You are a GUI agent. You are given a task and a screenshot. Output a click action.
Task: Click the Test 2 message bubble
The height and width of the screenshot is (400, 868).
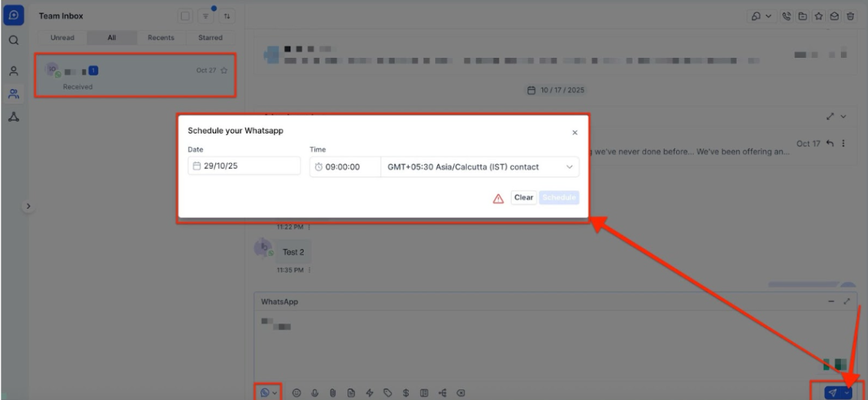pyautogui.click(x=293, y=252)
